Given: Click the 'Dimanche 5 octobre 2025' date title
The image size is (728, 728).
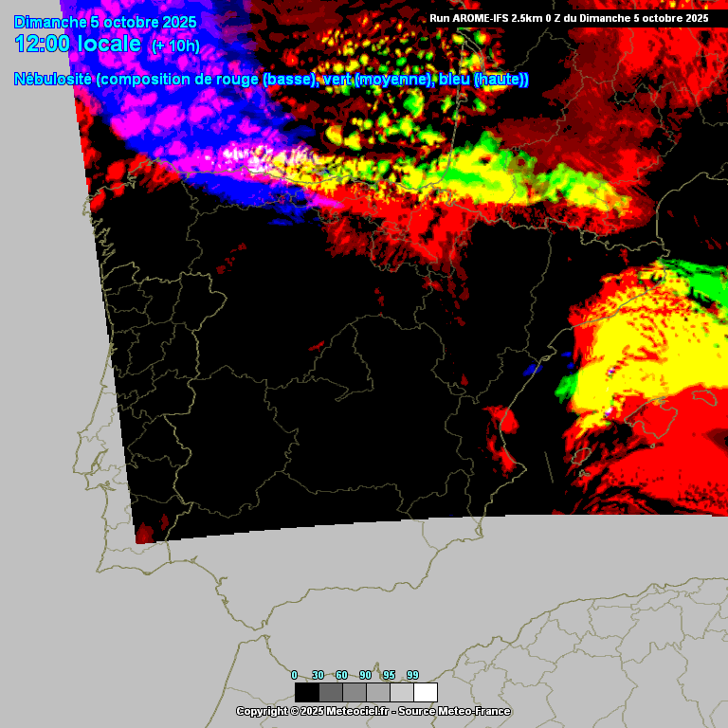Looking at the screenshot, I should click(x=105, y=22).
